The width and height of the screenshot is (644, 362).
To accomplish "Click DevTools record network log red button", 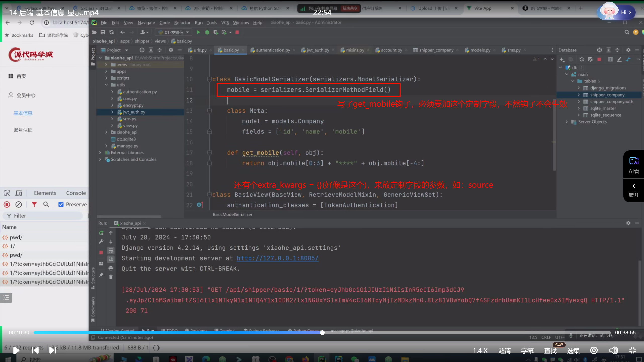I will click(7, 205).
